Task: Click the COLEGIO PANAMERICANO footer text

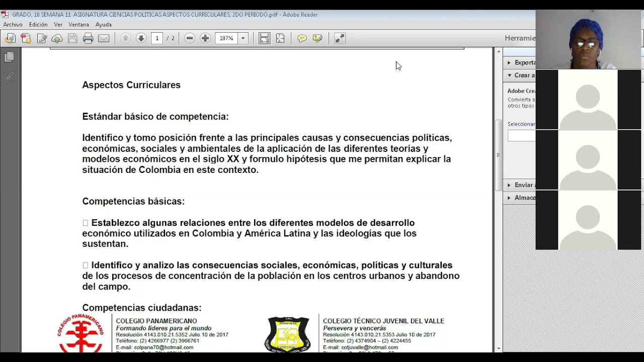Action: (x=156, y=321)
